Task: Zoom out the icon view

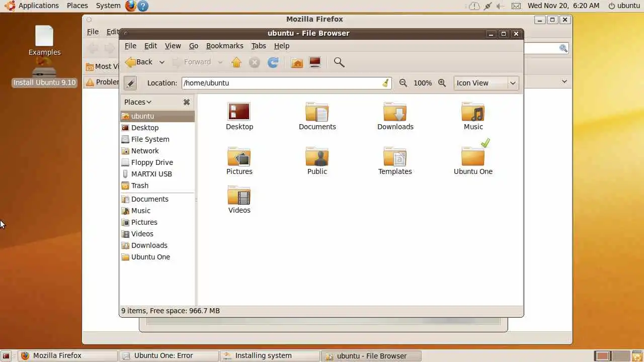Action: click(403, 83)
